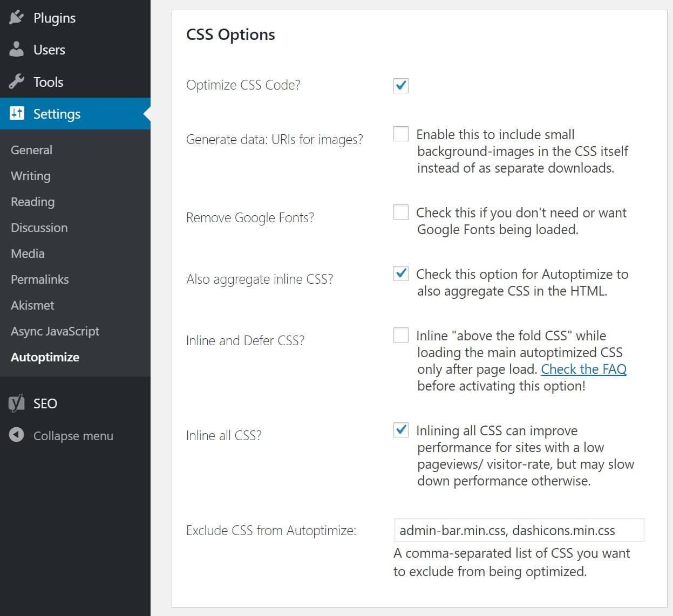Disable Optimize CSS Code

click(x=400, y=85)
